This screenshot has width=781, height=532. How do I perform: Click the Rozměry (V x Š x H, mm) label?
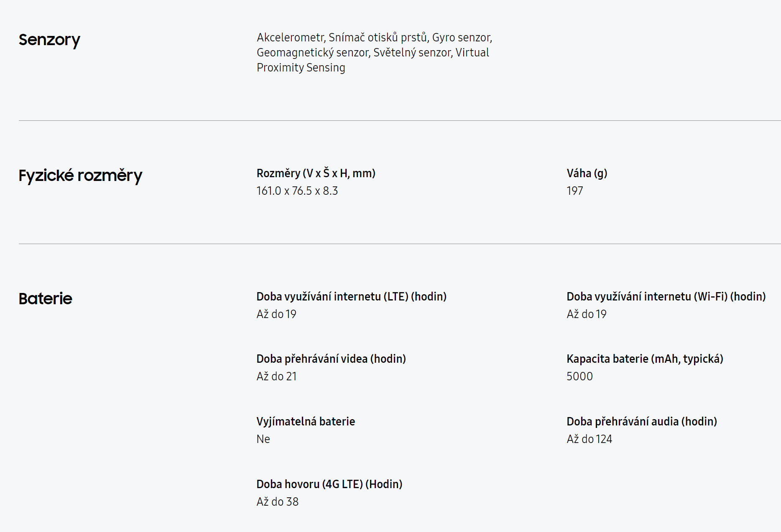pyautogui.click(x=316, y=173)
